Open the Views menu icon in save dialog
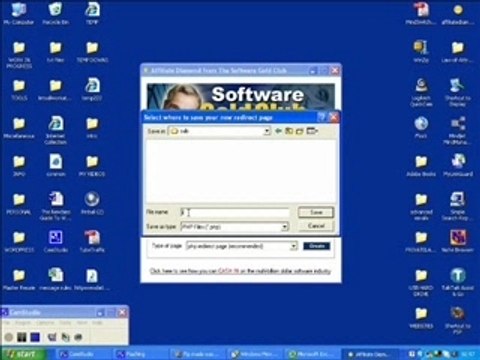The width and height of the screenshot is (480, 360). pos(312,131)
